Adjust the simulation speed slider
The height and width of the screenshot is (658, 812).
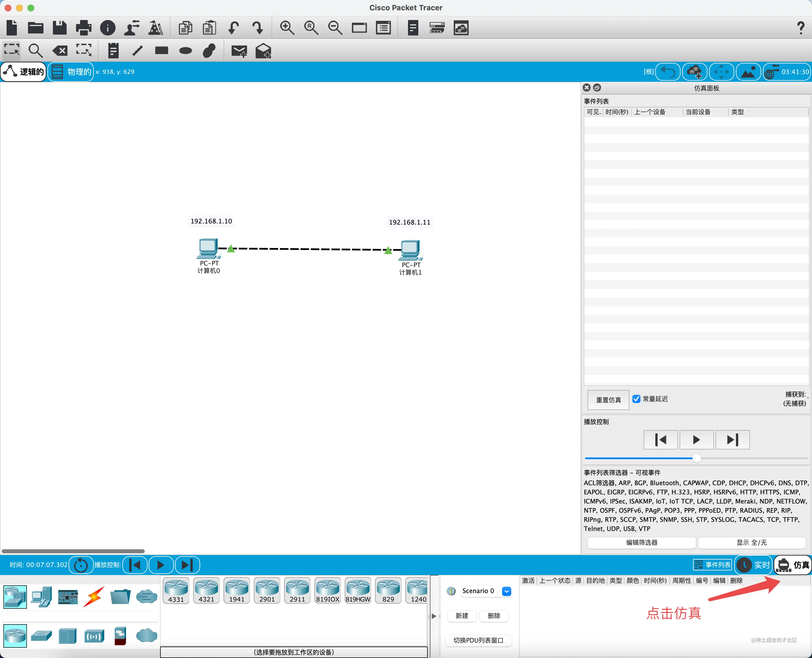[696, 458]
